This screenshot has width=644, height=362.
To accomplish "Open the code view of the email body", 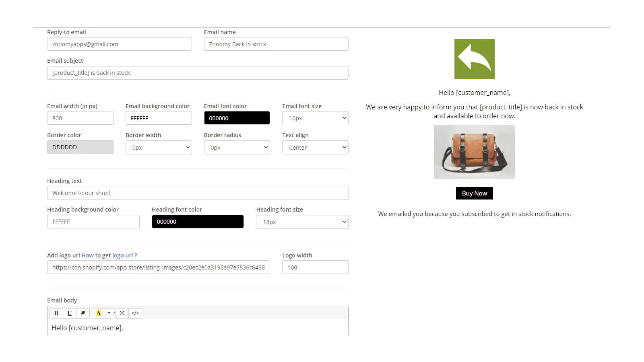I will tap(135, 313).
